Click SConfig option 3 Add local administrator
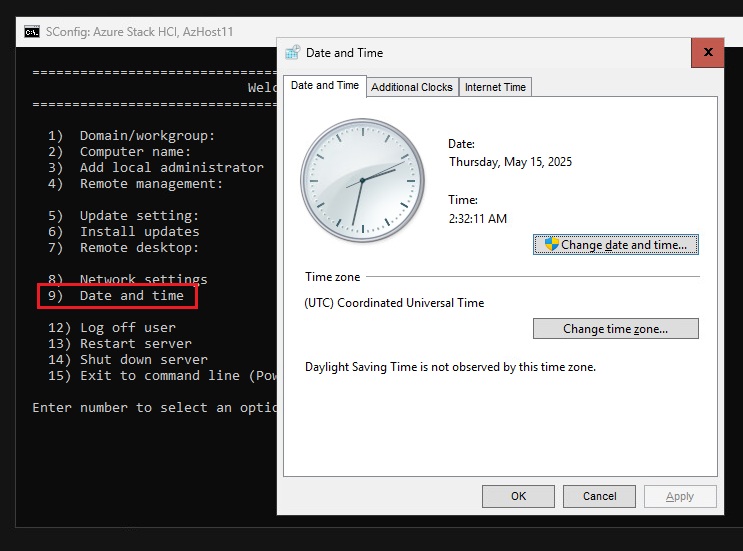This screenshot has height=551, width=743. [x=155, y=168]
